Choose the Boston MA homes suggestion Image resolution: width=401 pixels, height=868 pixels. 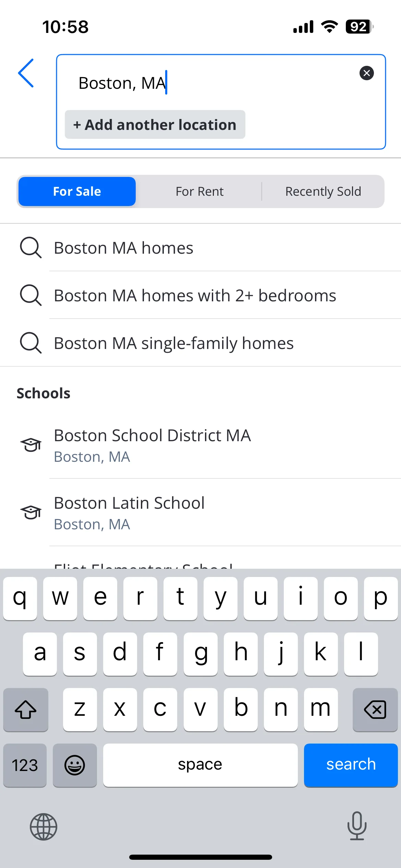pos(200,248)
